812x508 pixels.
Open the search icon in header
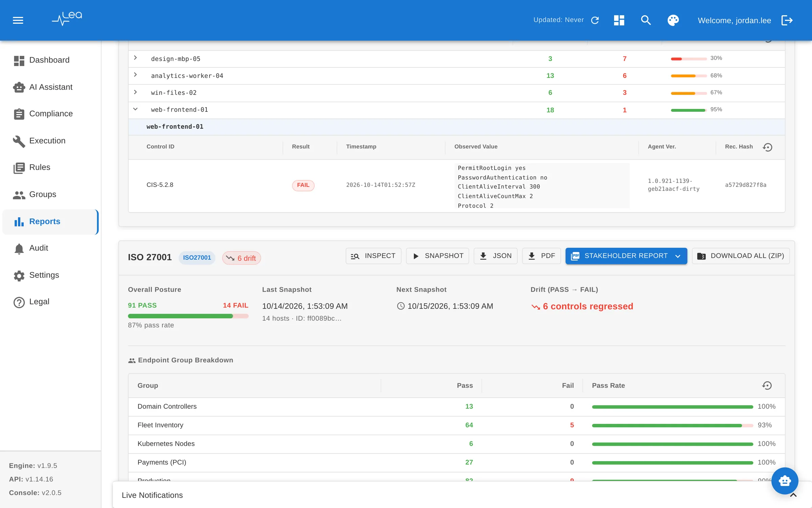point(646,20)
